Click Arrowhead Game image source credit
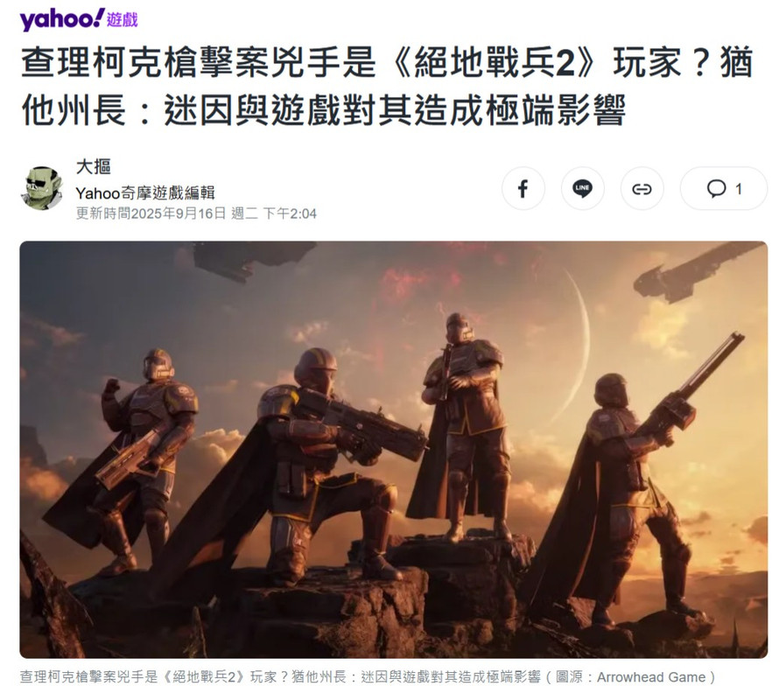The height and width of the screenshot is (700, 779). [x=651, y=676]
